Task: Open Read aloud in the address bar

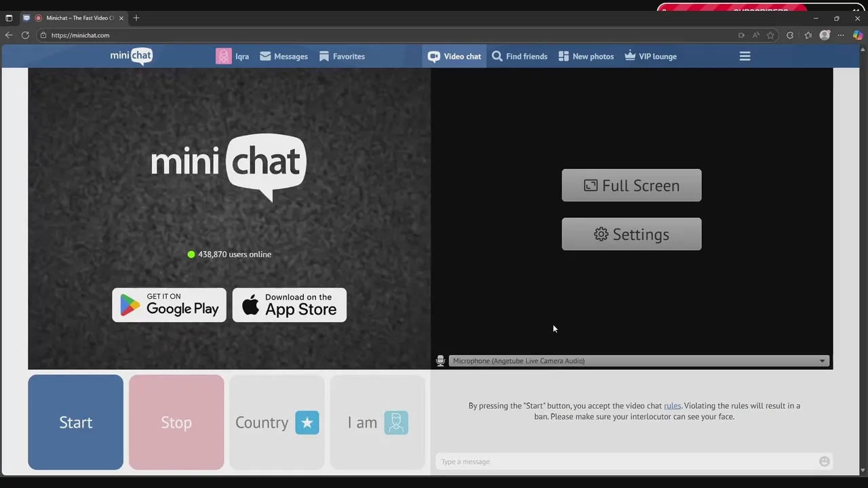Action: pyautogui.click(x=756, y=35)
